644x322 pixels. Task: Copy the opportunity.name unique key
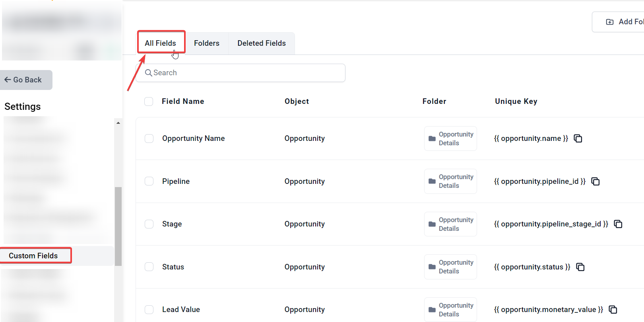(578, 139)
